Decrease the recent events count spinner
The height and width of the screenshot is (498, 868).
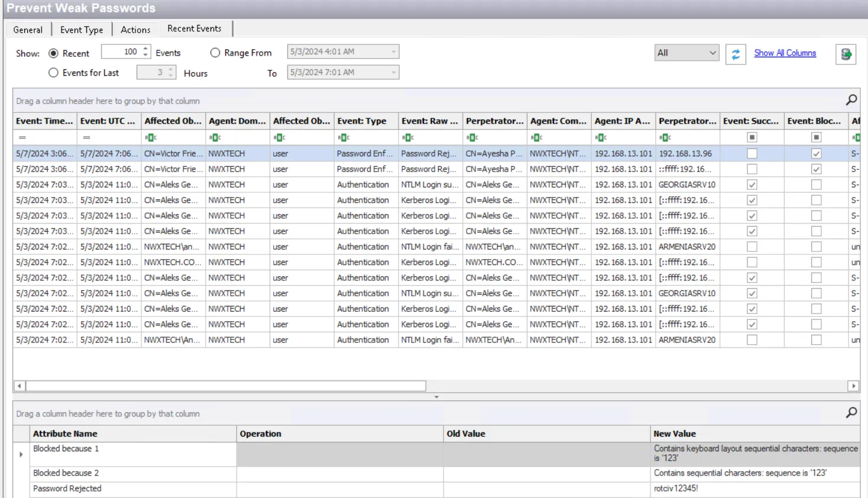pos(145,55)
